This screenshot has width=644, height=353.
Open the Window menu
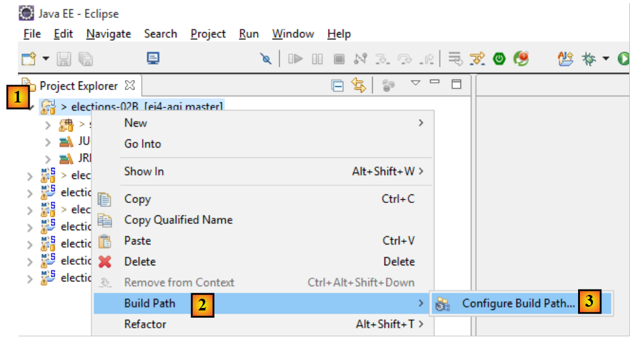pyautogui.click(x=293, y=34)
